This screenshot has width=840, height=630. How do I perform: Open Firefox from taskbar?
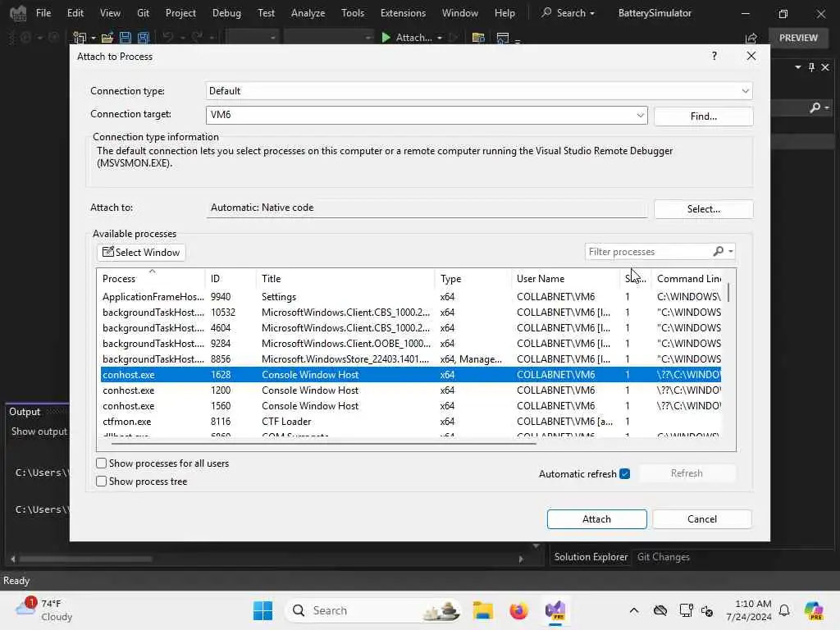518,610
